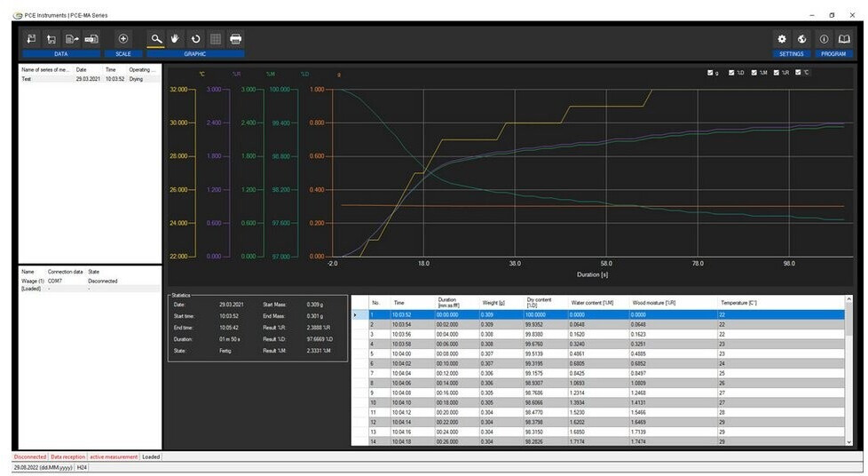
Task: Uncheck the g weight series checkbox
Action: point(710,73)
